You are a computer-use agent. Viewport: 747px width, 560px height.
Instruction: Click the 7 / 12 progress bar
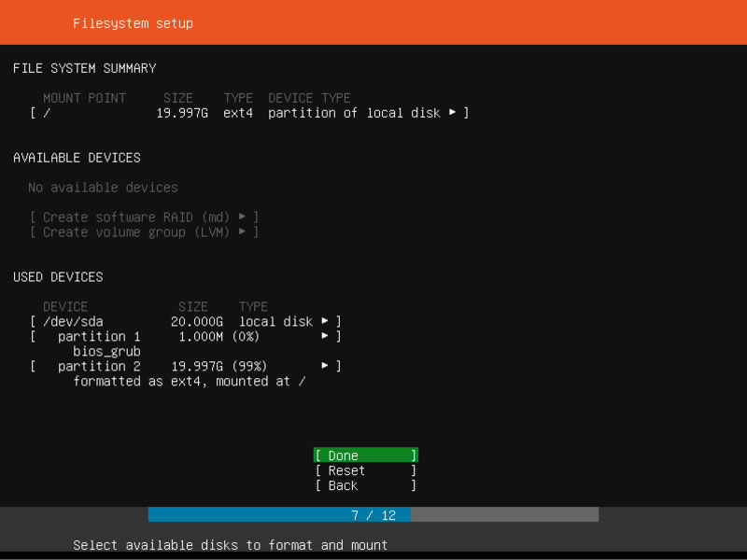[x=373, y=515]
